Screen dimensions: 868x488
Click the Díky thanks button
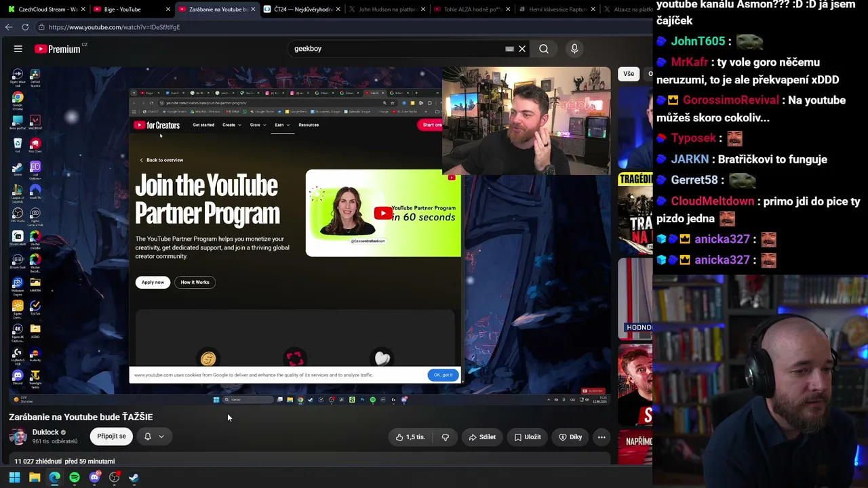570,437
